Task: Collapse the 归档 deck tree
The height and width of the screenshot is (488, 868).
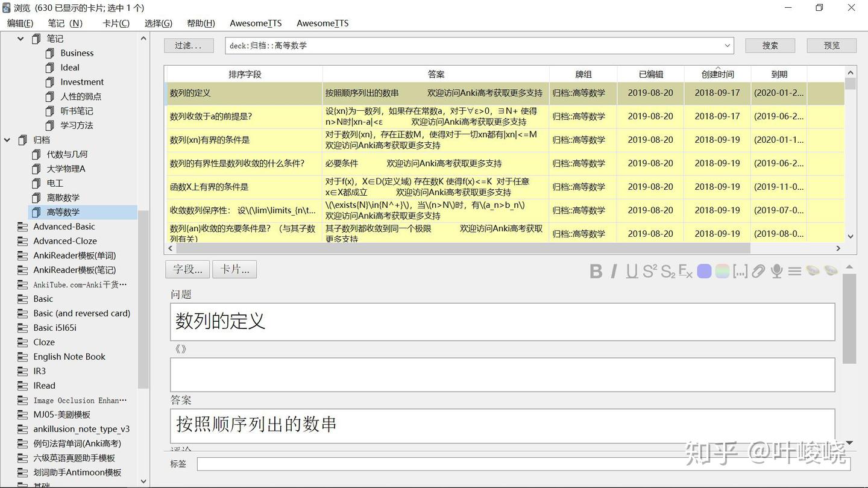Action: (x=7, y=140)
